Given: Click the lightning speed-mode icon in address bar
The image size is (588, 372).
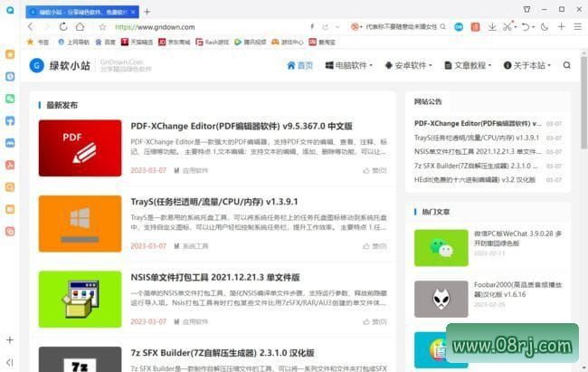Looking at the screenshot, I should point(312,26).
